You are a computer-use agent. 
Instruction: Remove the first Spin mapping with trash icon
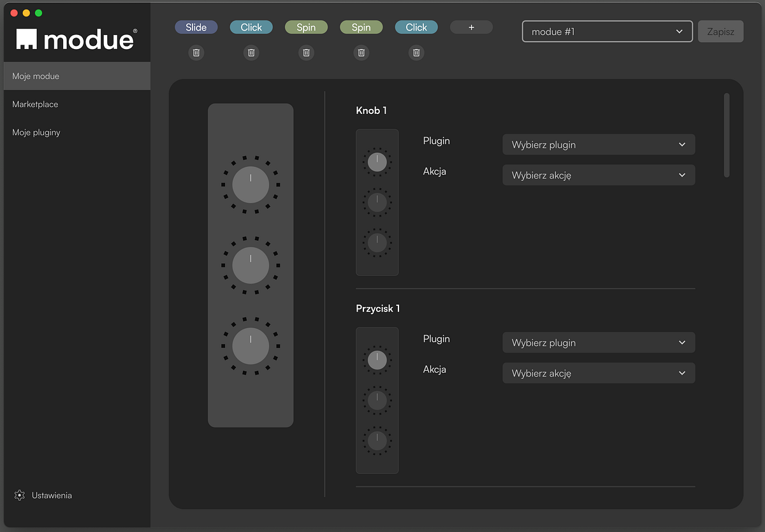(x=306, y=53)
